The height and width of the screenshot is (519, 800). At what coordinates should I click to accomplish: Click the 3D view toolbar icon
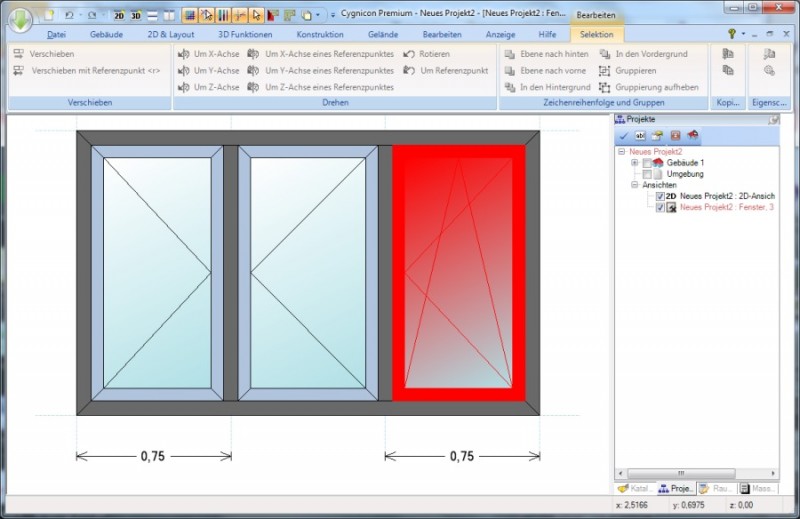pos(135,16)
